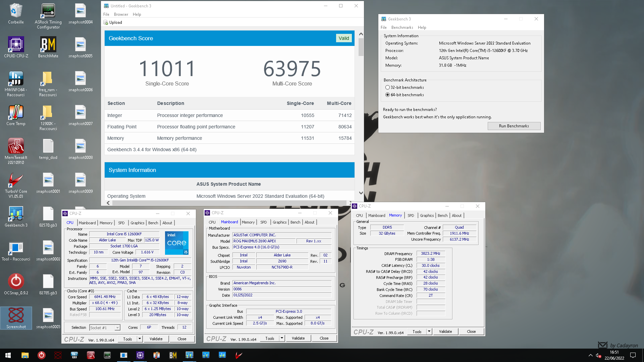Open File Explorer from taskbar
The height and width of the screenshot is (362, 644).
point(25,355)
